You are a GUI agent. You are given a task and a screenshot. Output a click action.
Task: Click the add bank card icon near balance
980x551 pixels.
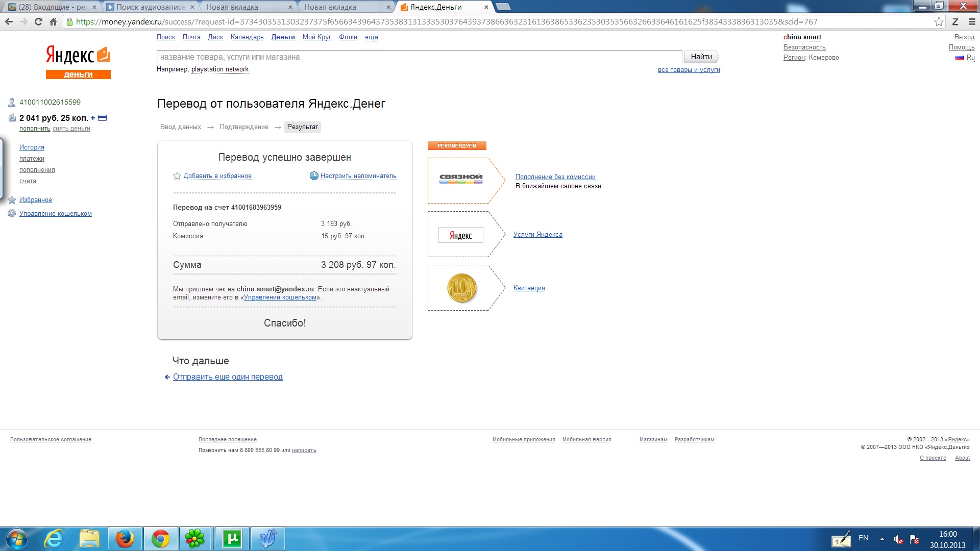coord(102,118)
